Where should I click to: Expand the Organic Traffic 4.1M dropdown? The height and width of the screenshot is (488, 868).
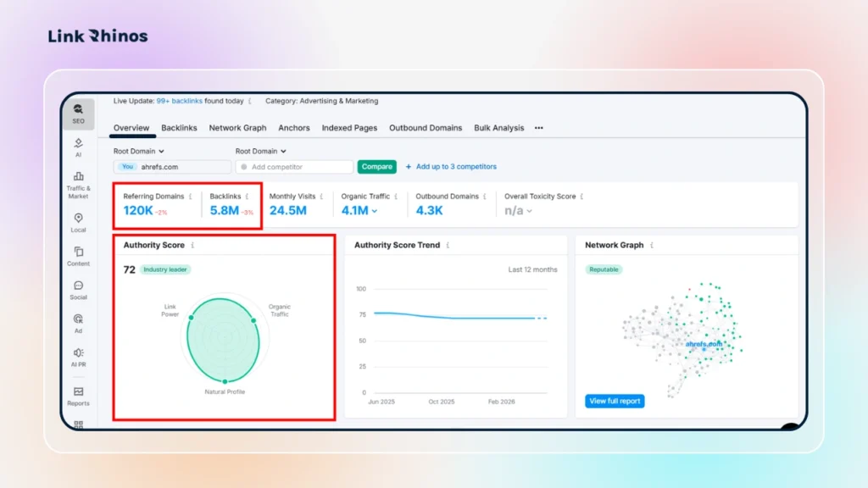coord(375,211)
